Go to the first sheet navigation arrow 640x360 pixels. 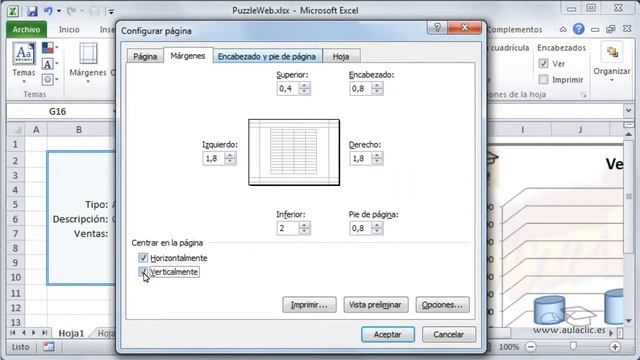(x=13, y=333)
